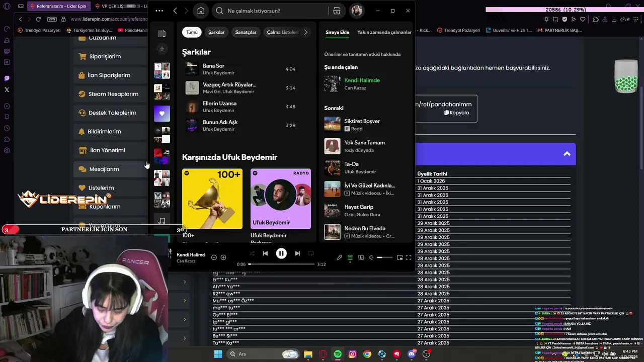
Task: Select the Çalma Listeleri filter chip
Action: point(283,32)
